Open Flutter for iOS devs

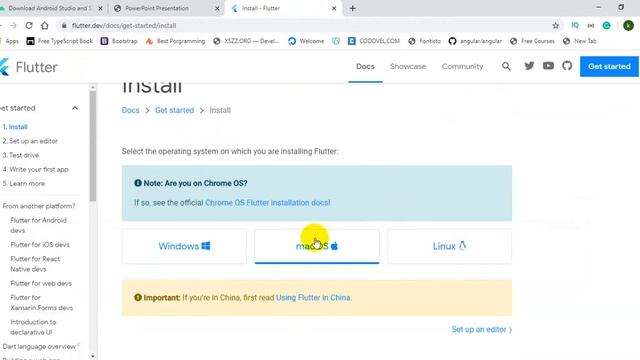(x=40, y=244)
